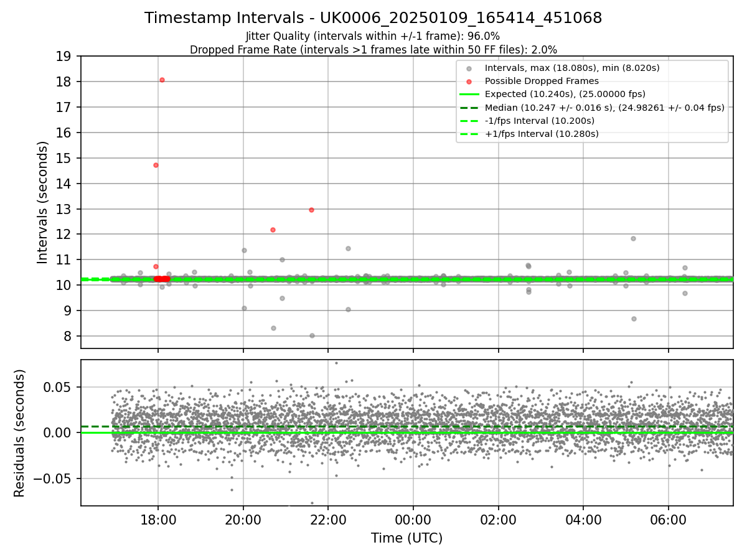Select legend entry "Intervals, max (18.080s), min (8.020s)"
The image size is (747, 560).
tap(572, 68)
